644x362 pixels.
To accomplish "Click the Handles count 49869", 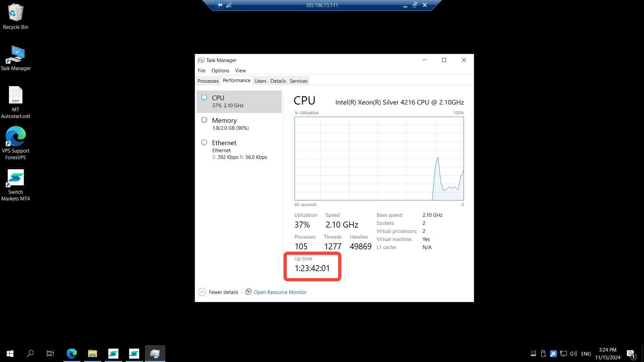I will [361, 246].
